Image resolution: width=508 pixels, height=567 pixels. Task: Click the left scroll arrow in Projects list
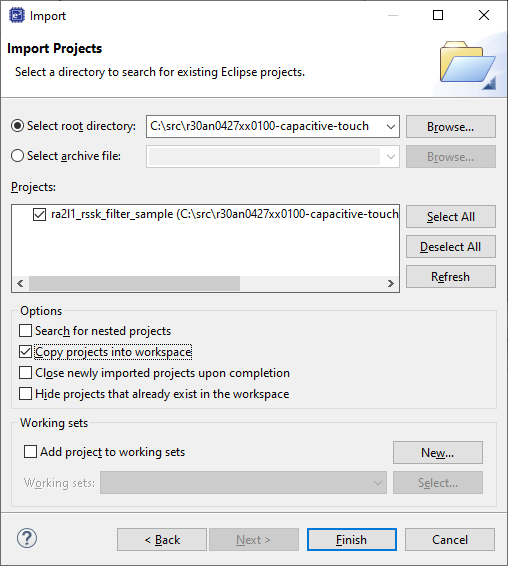tap(20, 284)
